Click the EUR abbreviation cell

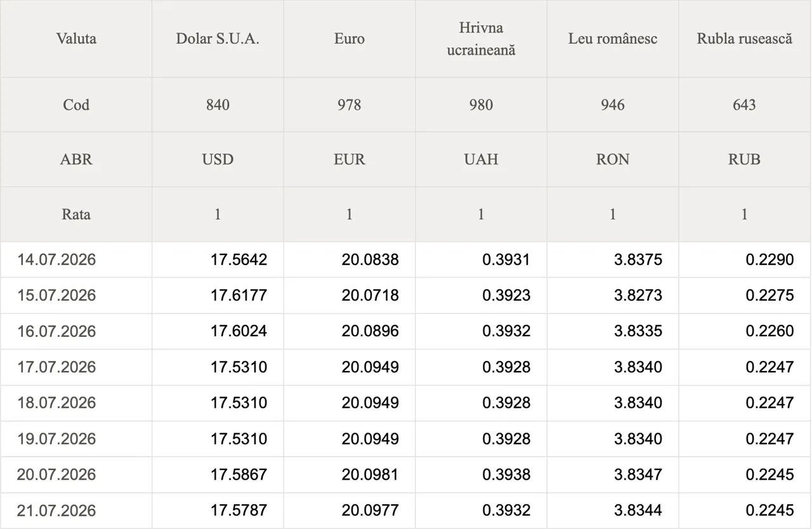click(350, 159)
